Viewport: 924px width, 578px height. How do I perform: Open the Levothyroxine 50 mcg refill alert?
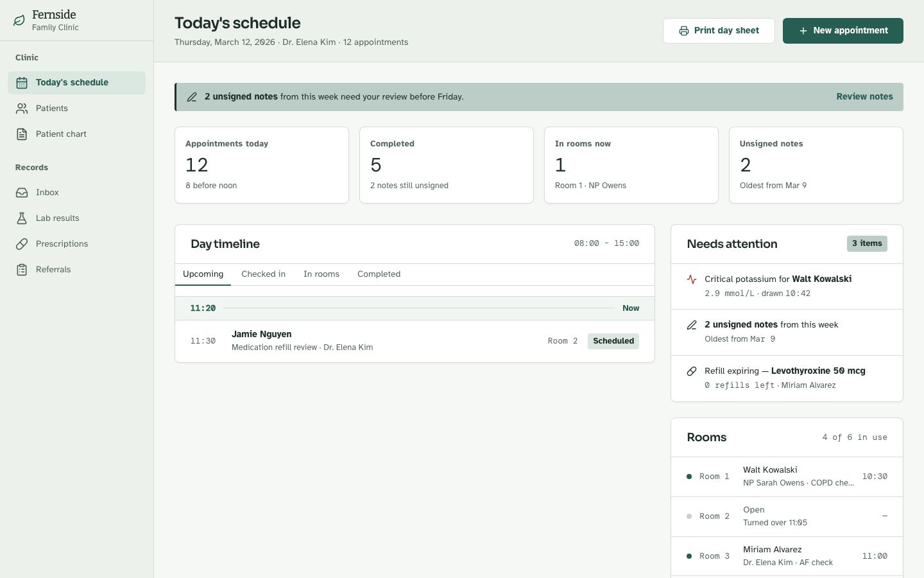point(787,378)
